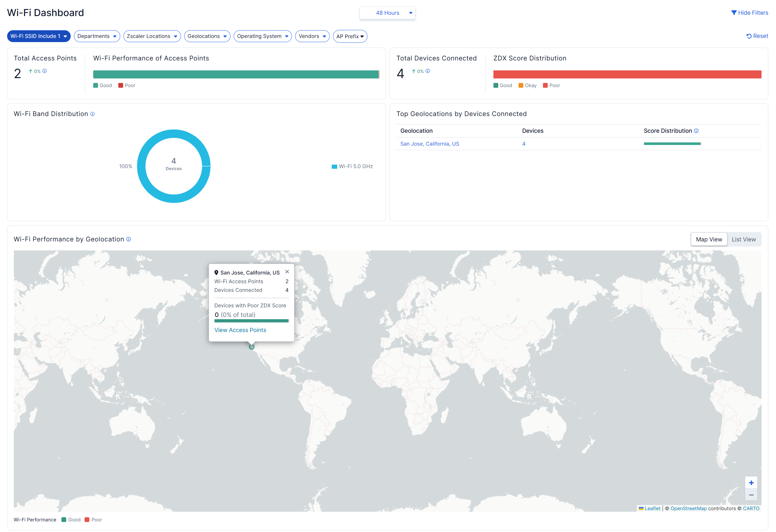Open the Departments filter dropdown
Screen dimensions: 776x532
point(97,36)
